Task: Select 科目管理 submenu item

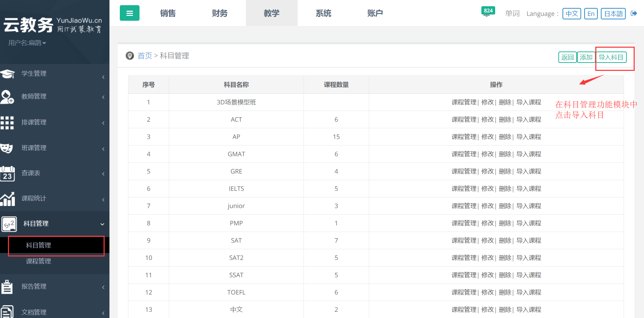Action: tap(39, 245)
